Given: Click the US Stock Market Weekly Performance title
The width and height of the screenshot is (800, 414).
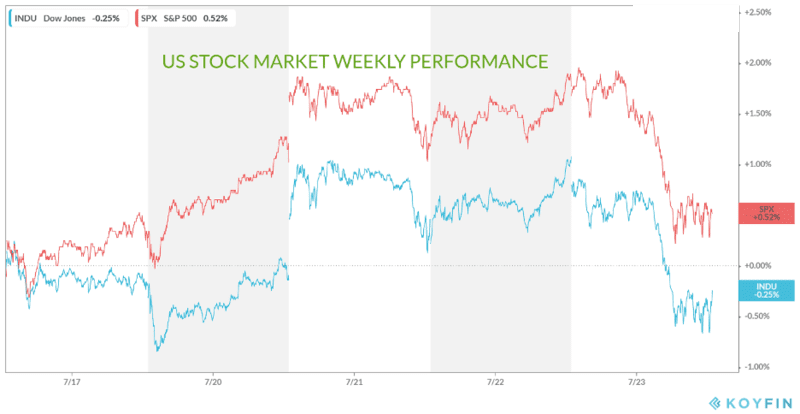Looking at the screenshot, I should (354, 61).
